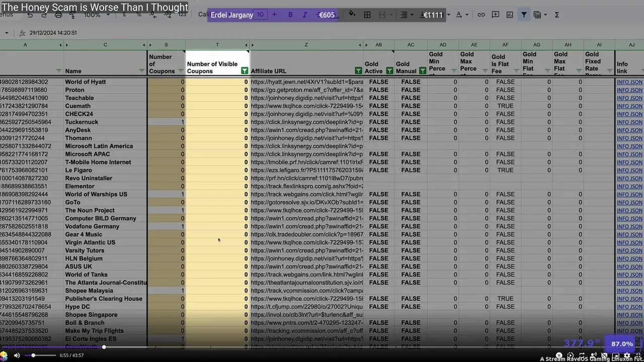Viewport: 644px width, 362px height.
Task: Open active filter on Affiliate URL column
Action: click(358, 71)
